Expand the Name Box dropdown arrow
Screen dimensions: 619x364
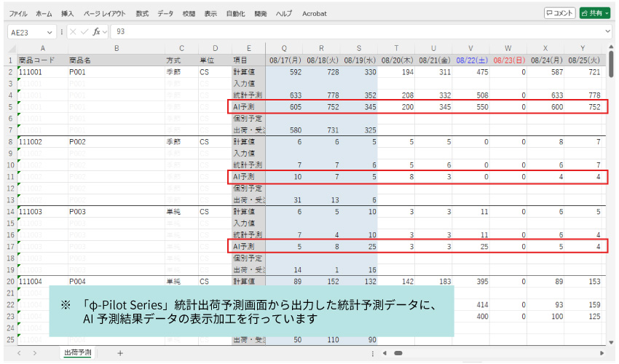(50, 32)
